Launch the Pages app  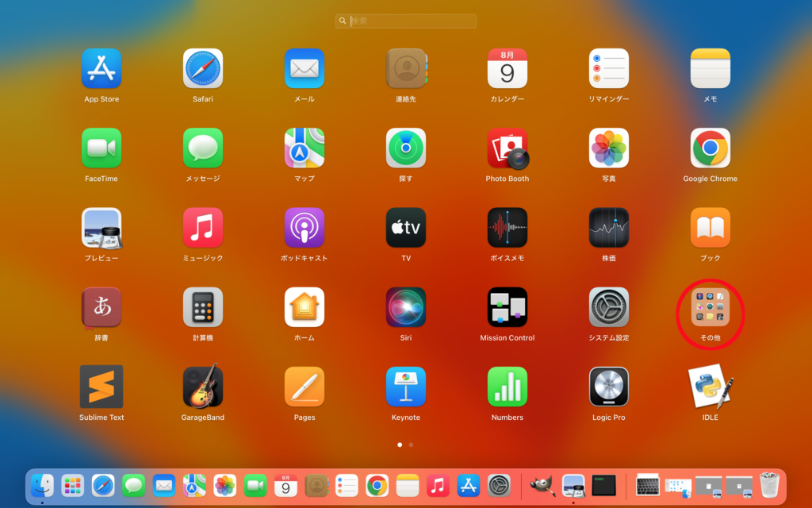[304, 387]
